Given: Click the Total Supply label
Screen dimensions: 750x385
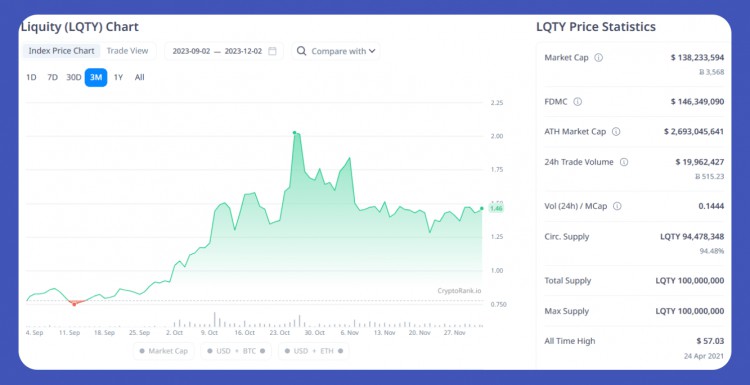Looking at the screenshot, I should 568,281.
